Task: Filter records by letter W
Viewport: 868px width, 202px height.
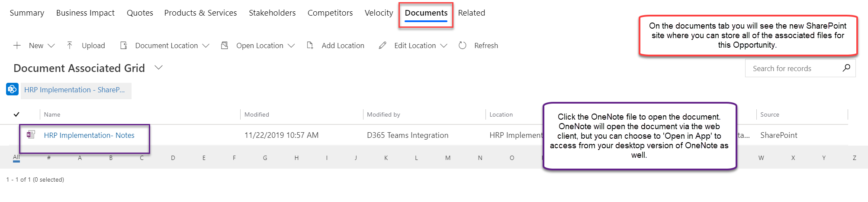Action: (761, 158)
